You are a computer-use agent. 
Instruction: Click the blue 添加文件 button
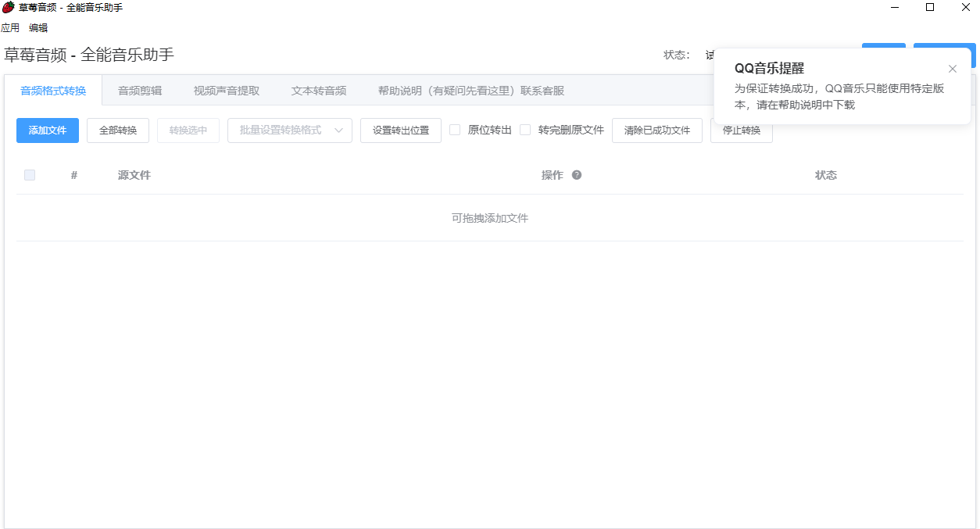(48, 130)
